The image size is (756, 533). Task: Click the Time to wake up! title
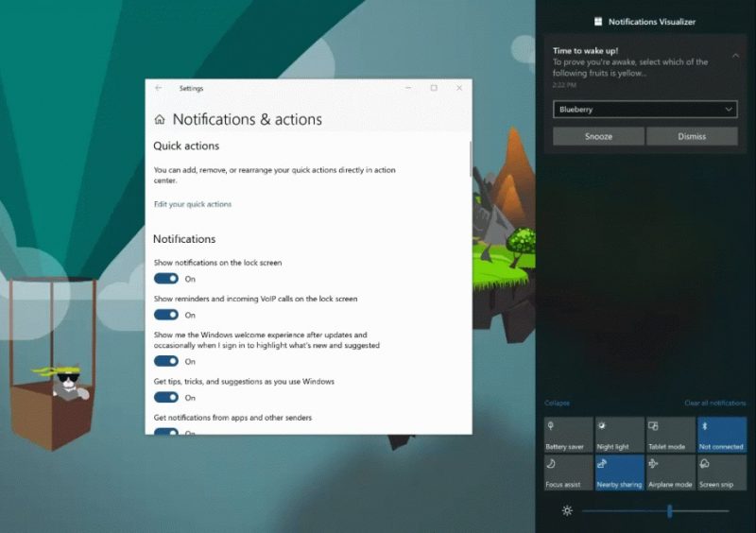pyautogui.click(x=585, y=51)
